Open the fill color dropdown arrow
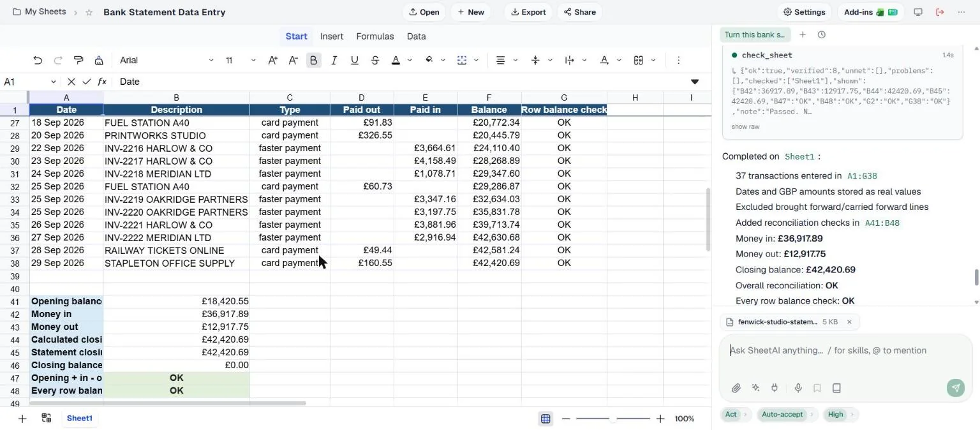 pyautogui.click(x=443, y=61)
